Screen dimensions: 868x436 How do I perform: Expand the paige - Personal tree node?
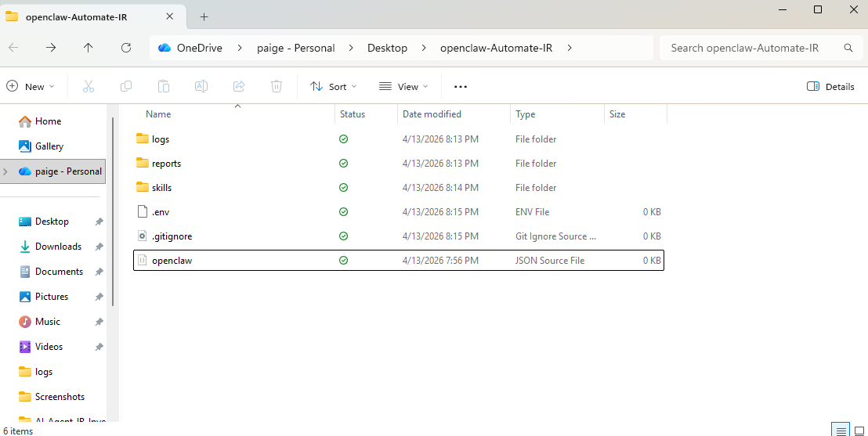(x=6, y=171)
